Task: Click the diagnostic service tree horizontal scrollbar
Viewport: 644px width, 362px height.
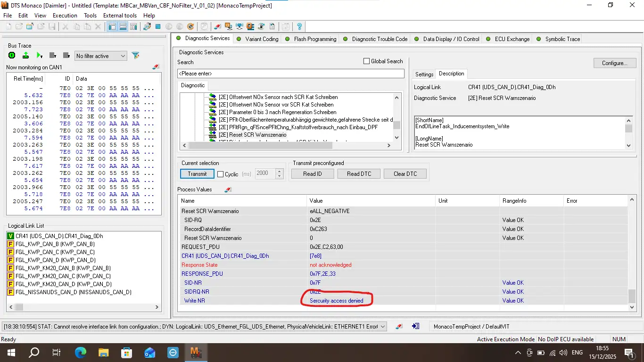Action: [x=286, y=146]
